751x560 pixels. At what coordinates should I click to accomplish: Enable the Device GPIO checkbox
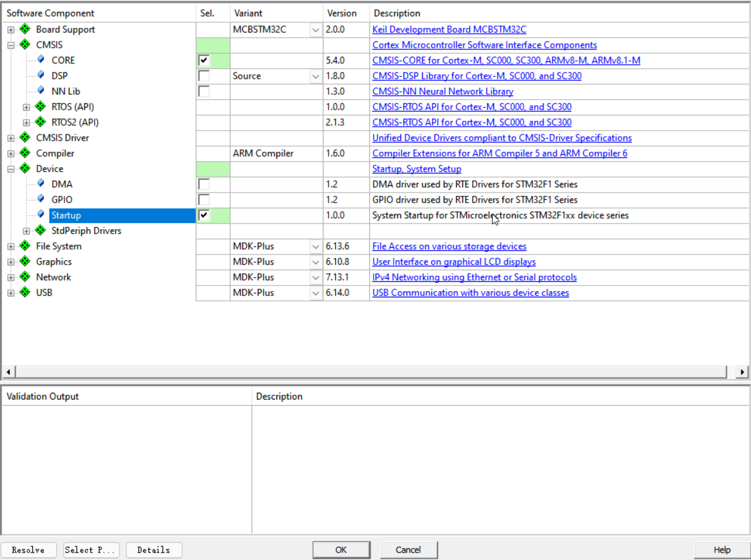[x=204, y=200]
